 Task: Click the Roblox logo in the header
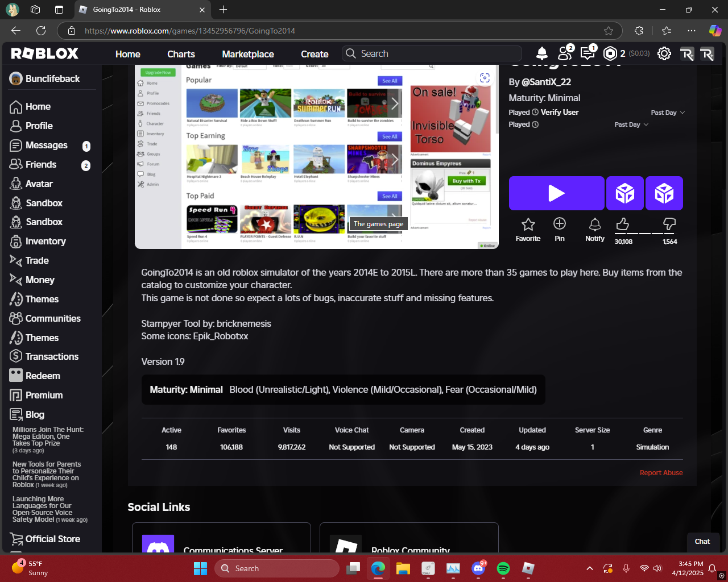45,53
